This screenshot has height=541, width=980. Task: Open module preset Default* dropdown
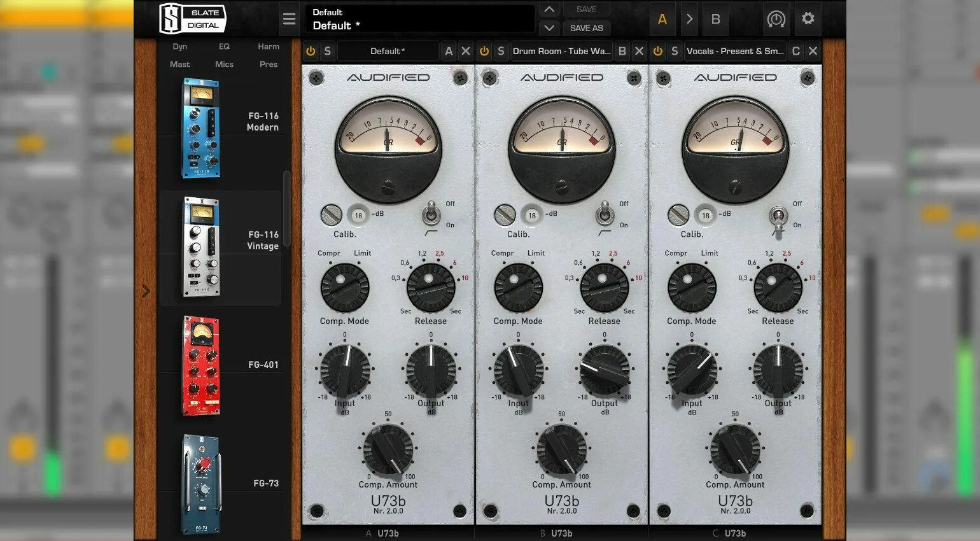click(388, 51)
